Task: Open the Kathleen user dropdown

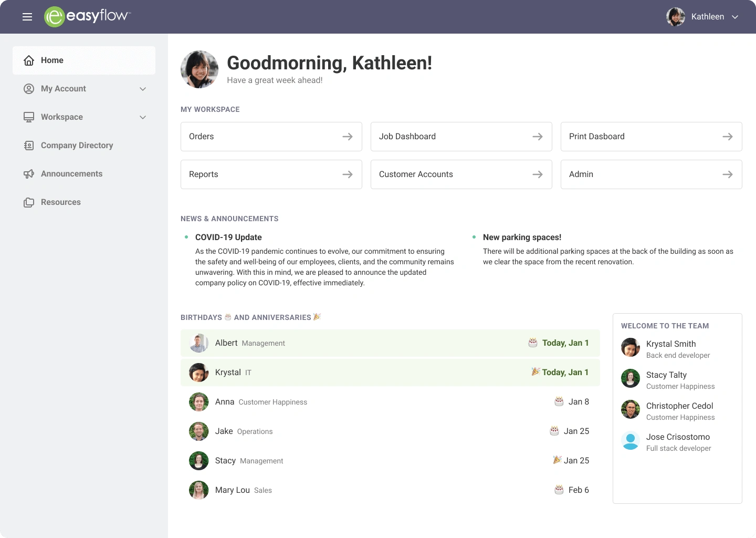Action: click(x=703, y=17)
